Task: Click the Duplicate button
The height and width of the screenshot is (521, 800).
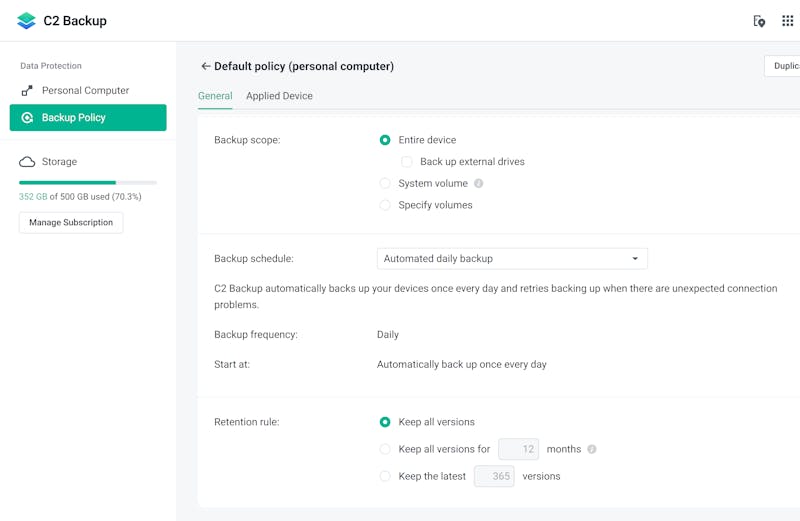Action: point(782,66)
